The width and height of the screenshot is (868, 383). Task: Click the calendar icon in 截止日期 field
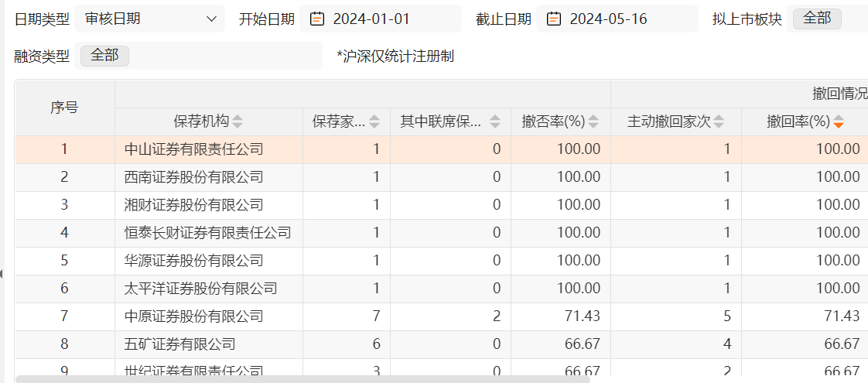[554, 19]
